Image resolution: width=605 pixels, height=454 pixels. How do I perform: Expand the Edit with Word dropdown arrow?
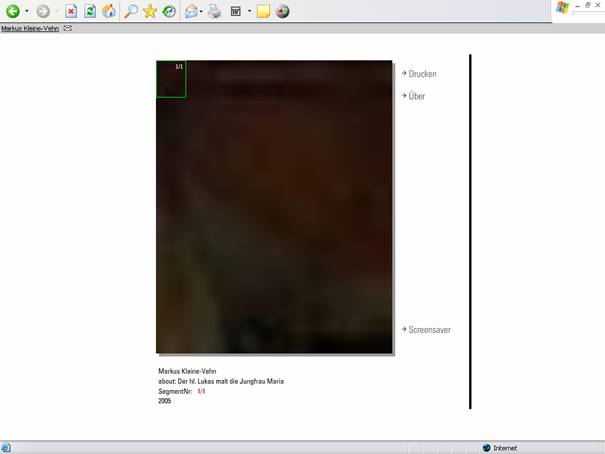(x=249, y=11)
